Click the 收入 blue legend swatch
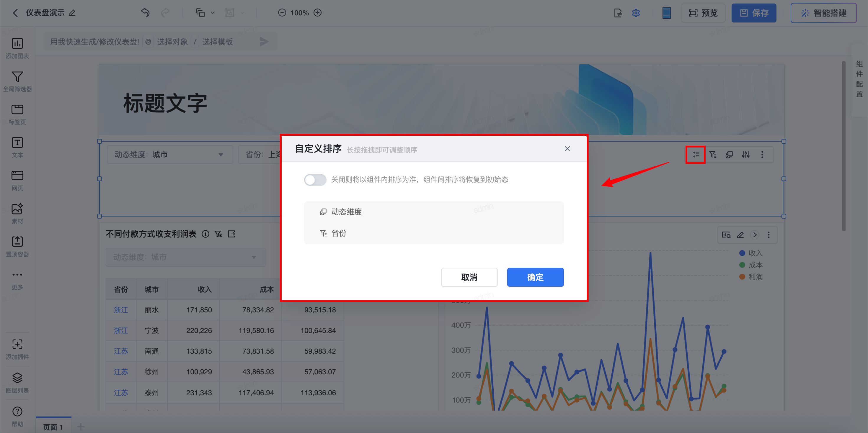The height and width of the screenshot is (433, 868). [742, 253]
